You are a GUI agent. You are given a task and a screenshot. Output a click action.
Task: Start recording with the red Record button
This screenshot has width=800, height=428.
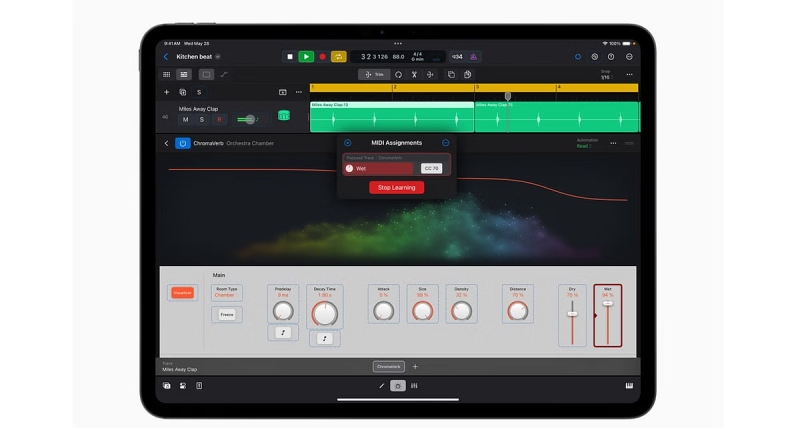[322, 57]
